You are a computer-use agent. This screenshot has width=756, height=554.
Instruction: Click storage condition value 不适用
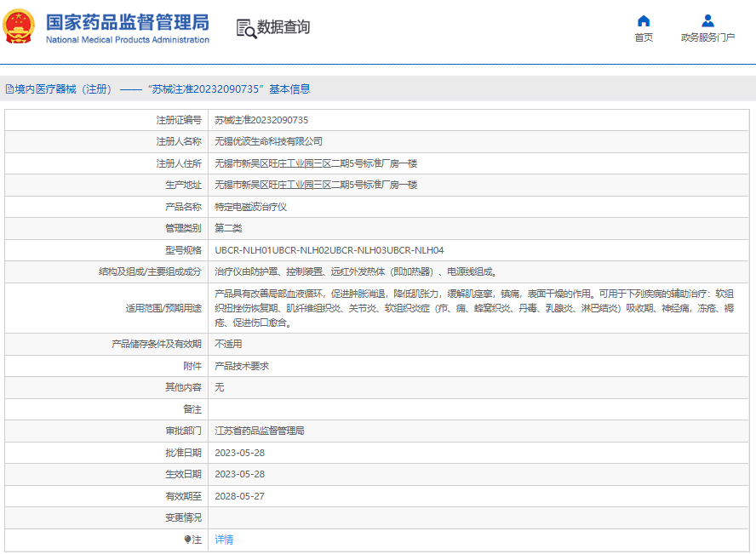(x=228, y=344)
